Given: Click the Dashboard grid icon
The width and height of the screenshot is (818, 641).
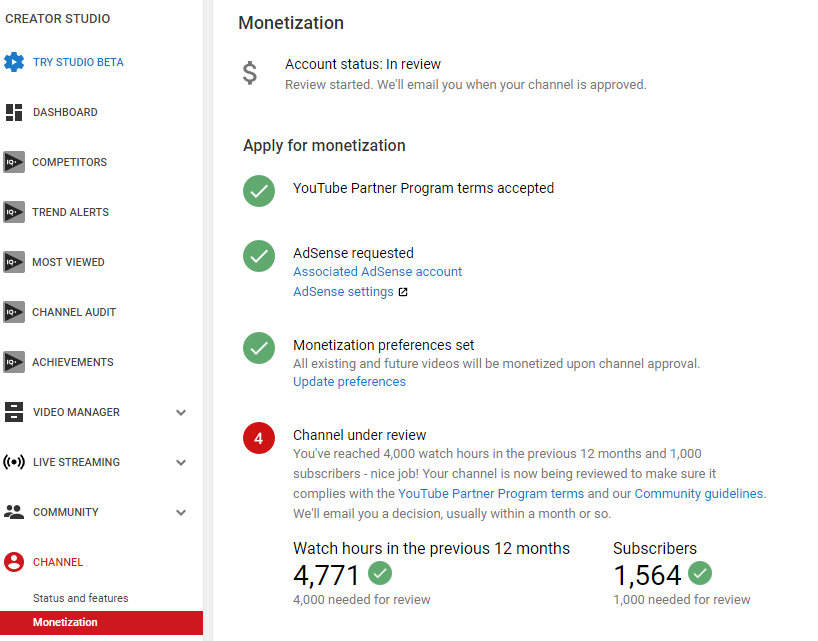Looking at the screenshot, I should [14, 112].
